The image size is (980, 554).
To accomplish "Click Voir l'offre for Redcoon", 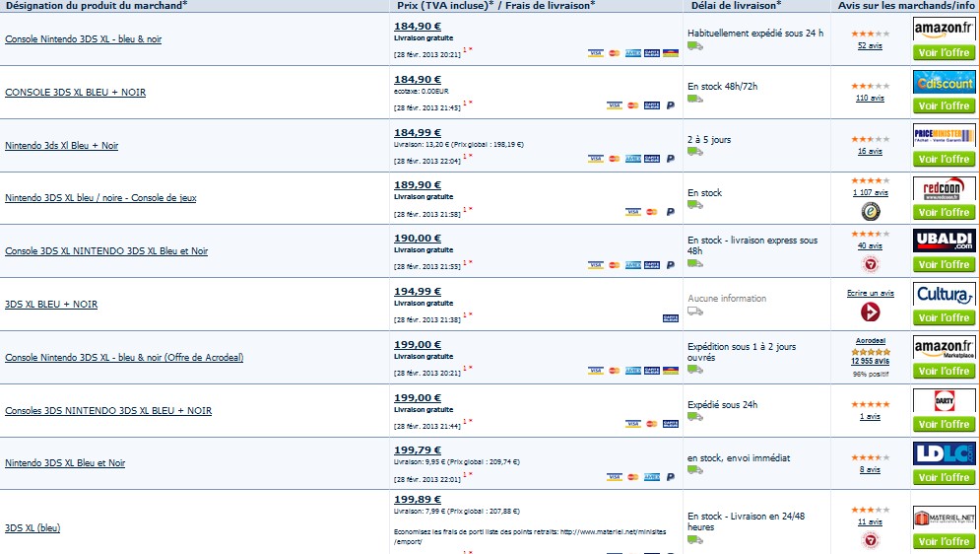I will coord(944,212).
